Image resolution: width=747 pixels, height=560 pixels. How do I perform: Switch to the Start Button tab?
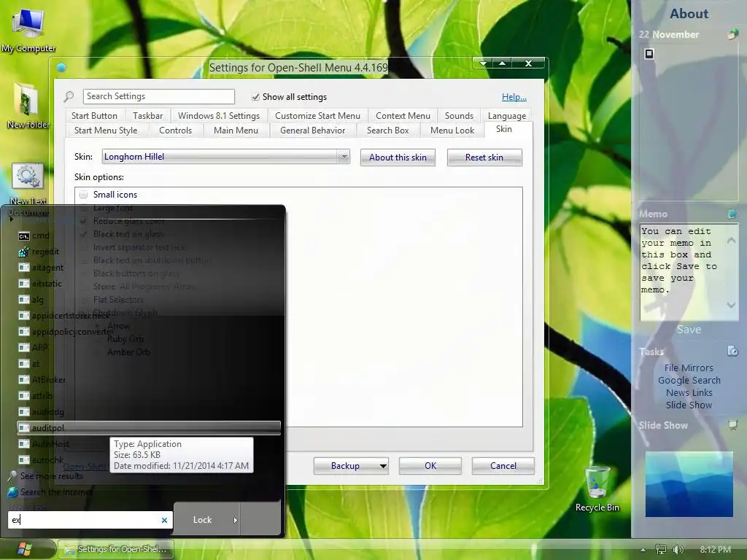(x=94, y=116)
